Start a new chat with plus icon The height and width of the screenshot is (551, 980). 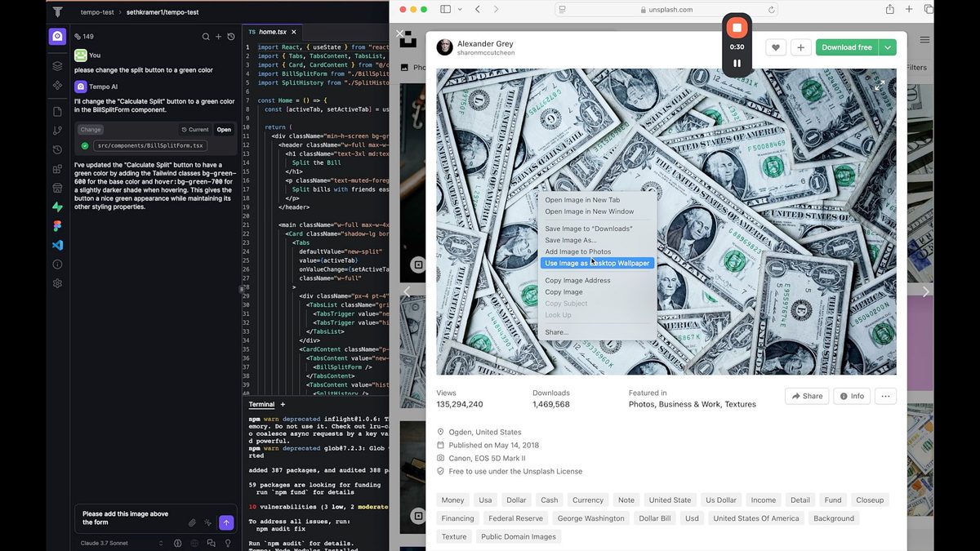point(218,37)
